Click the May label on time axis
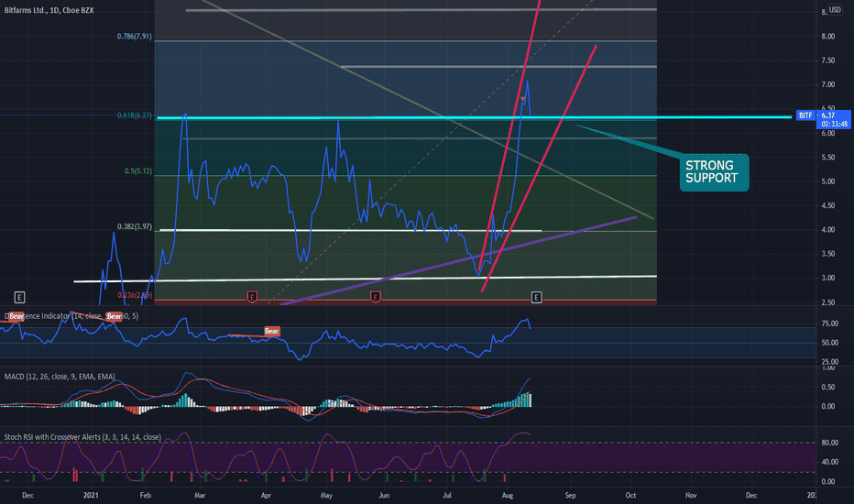Image resolution: width=854 pixels, height=504 pixels. [326, 495]
